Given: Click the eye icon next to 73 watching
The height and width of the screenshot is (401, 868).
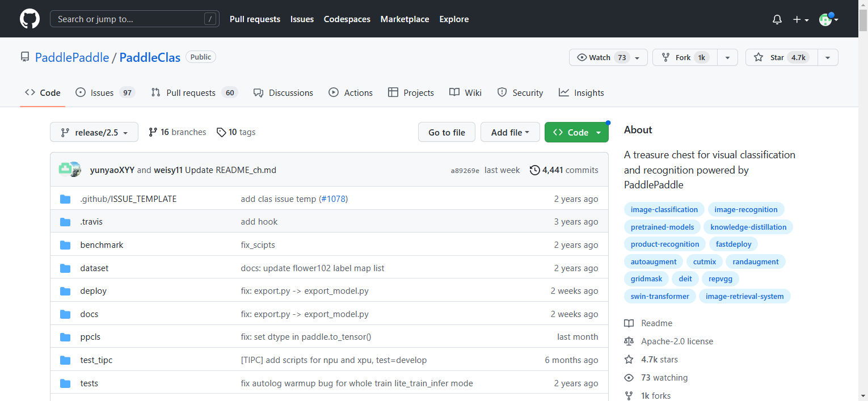Looking at the screenshot, I should tap(629, 378).
